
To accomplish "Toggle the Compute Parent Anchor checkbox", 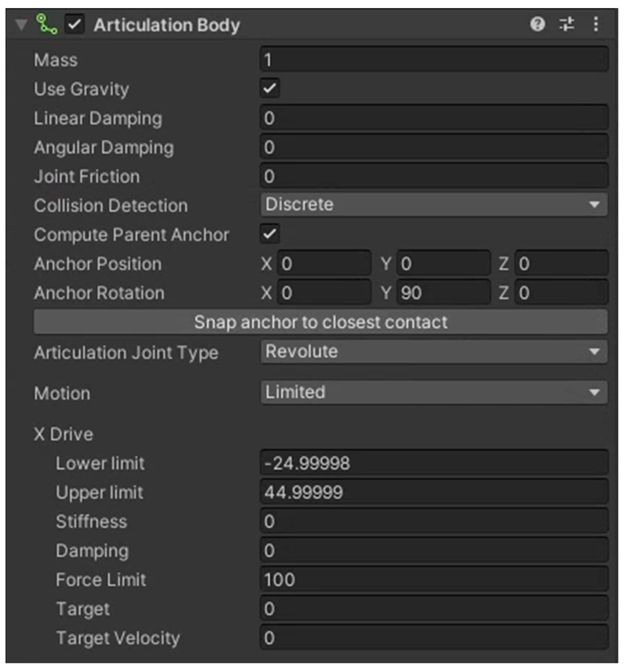I will 270,234.
